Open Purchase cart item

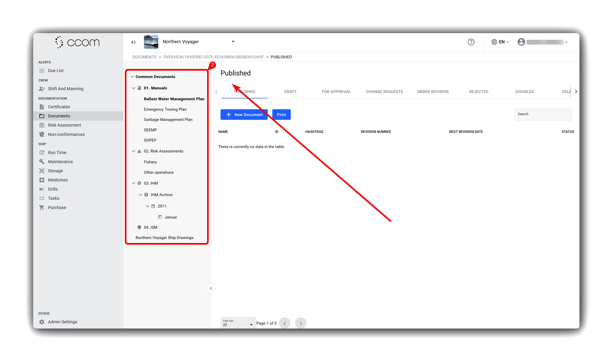point(57,207)
